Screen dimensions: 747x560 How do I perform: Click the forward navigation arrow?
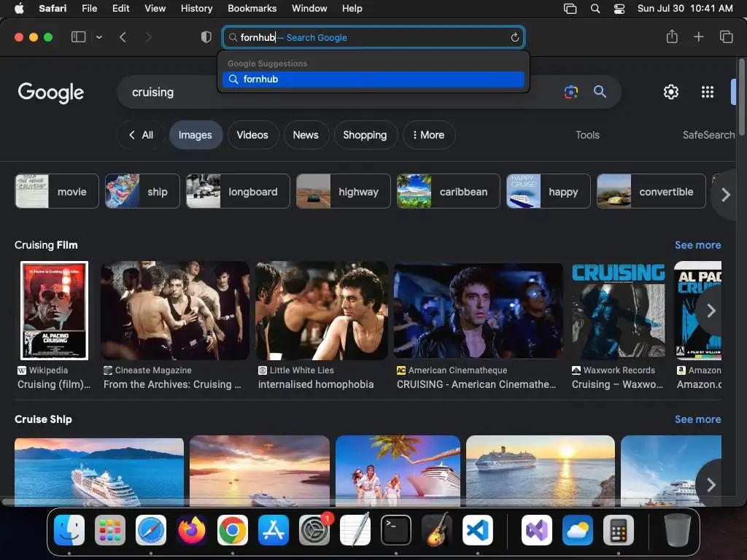pyautogui.click(x=148, y=37)
